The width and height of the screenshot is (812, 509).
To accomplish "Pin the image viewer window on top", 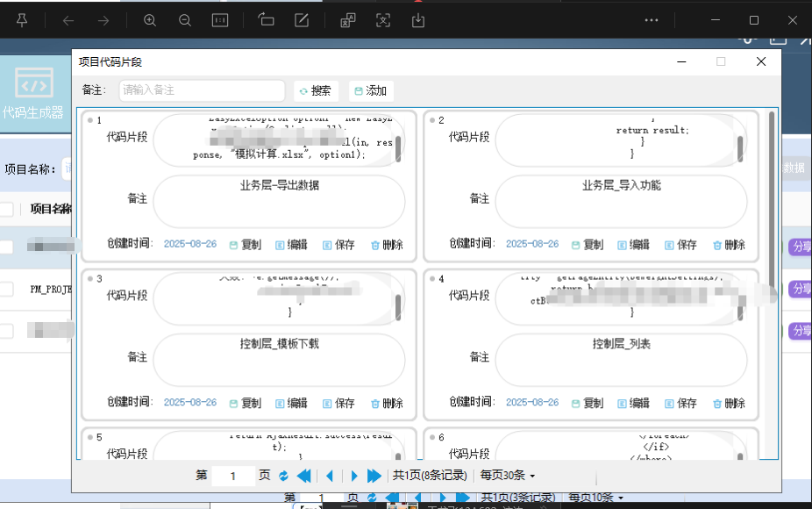I will pos(22,20).
